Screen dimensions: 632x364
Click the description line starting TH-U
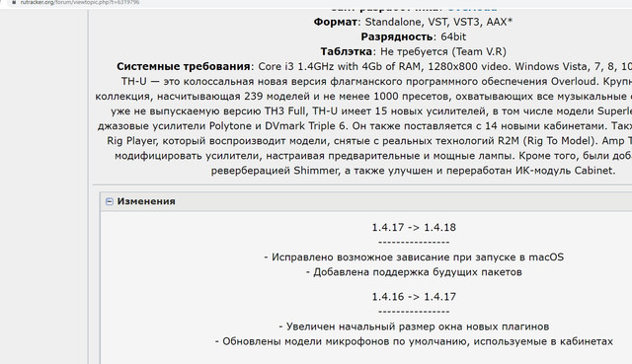tap(376, 81)
